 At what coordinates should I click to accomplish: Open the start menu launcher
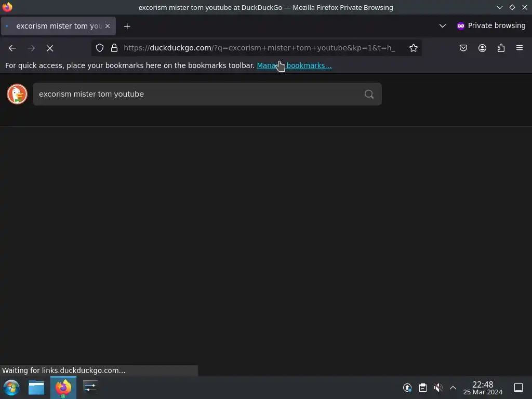pos(11,388)
